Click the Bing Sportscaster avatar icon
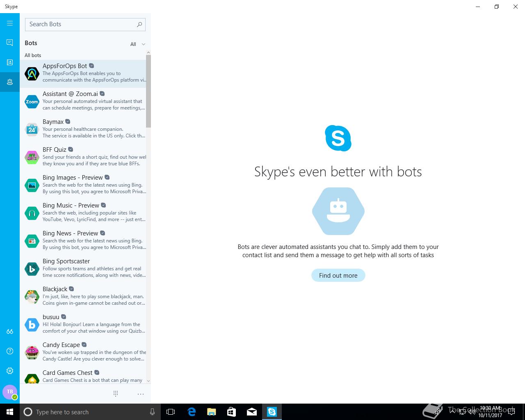This screenshot has height=420, width=525. [32, 269]
